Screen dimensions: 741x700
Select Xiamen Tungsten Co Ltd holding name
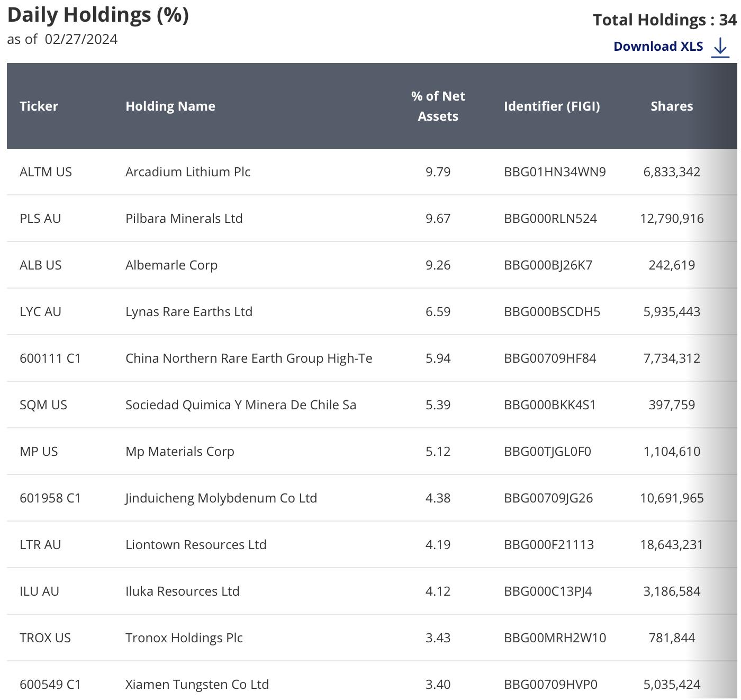(197, 684)
